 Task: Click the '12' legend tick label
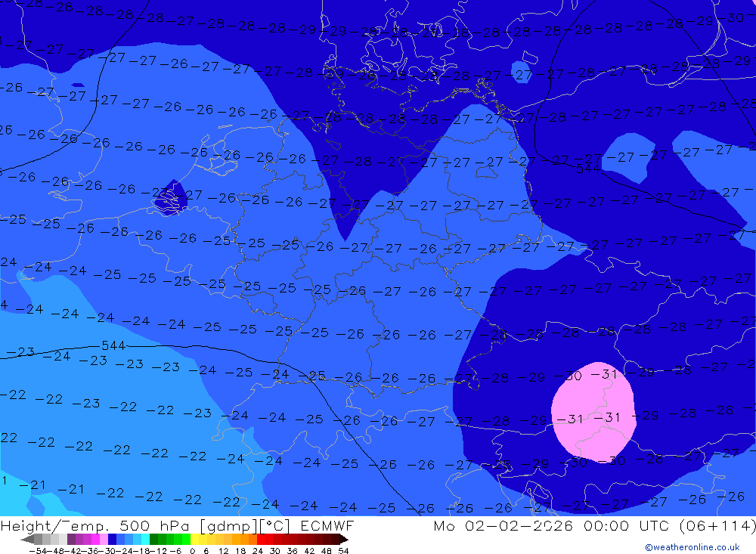coord(223,551)
